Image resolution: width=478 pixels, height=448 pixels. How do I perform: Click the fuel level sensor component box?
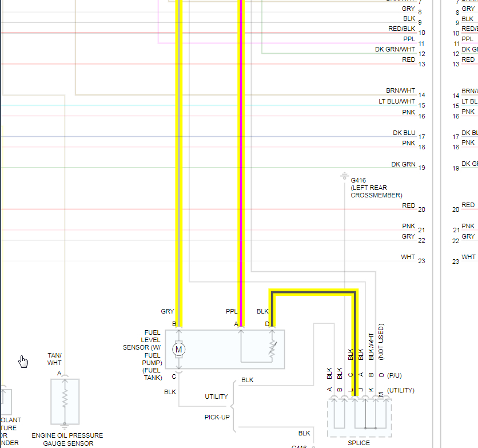coord(225,350)
